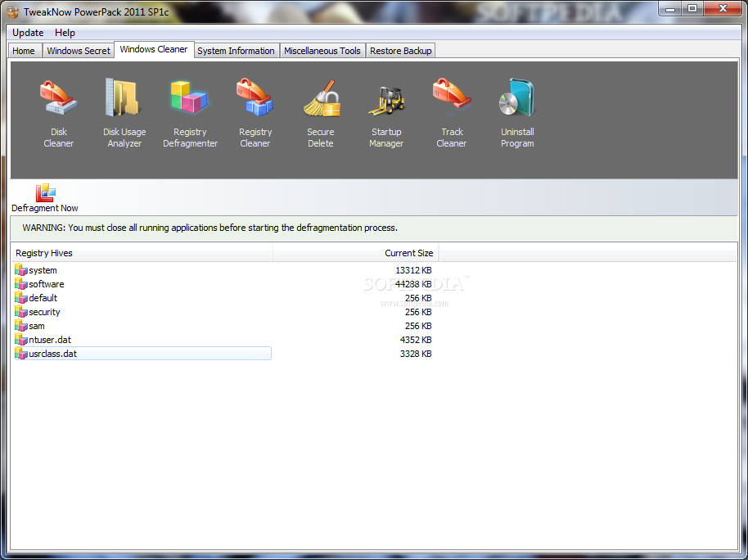This screenshot has width=748, height=560.
Task: Open the Help menu
Action: point(65,33)
